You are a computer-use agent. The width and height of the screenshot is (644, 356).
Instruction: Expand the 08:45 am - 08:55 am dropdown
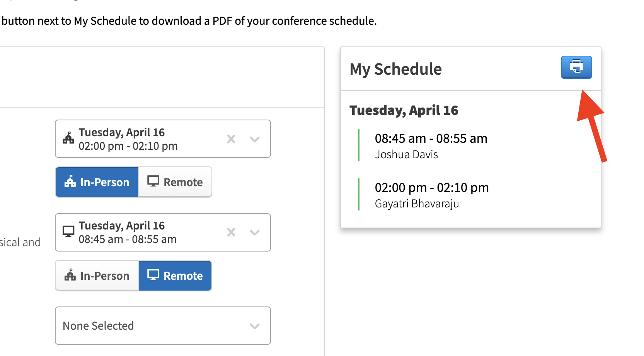point(254,232)
